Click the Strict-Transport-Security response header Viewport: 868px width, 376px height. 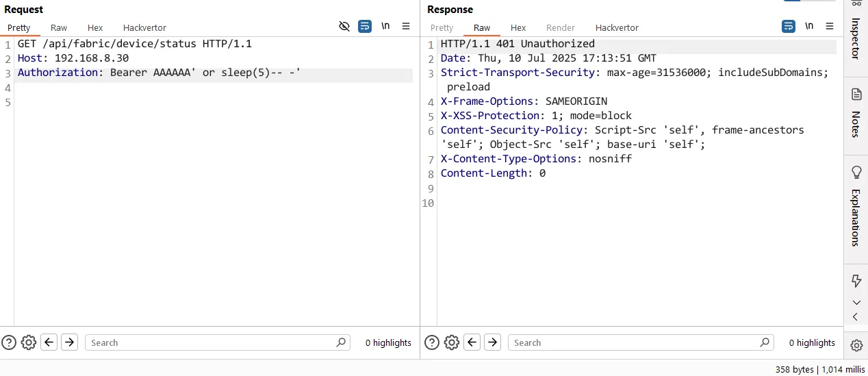click(635, 79)
